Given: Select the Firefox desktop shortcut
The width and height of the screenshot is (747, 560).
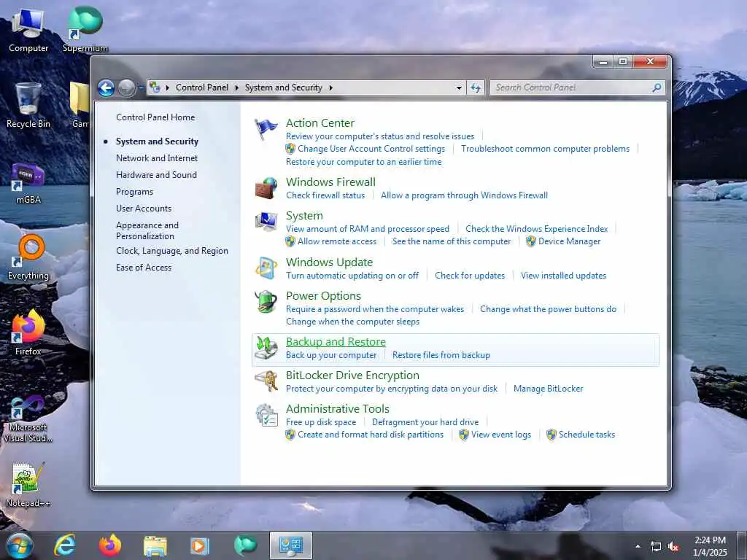Looking at the screenshot, I should click(28, 332).
